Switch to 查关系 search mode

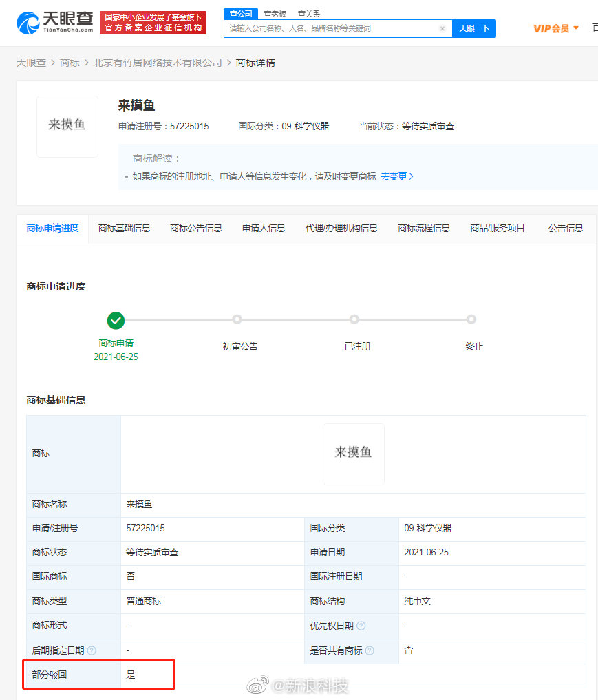tap(308, 14)
